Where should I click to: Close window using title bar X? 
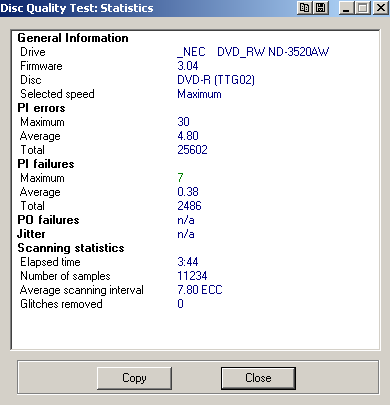380,8
